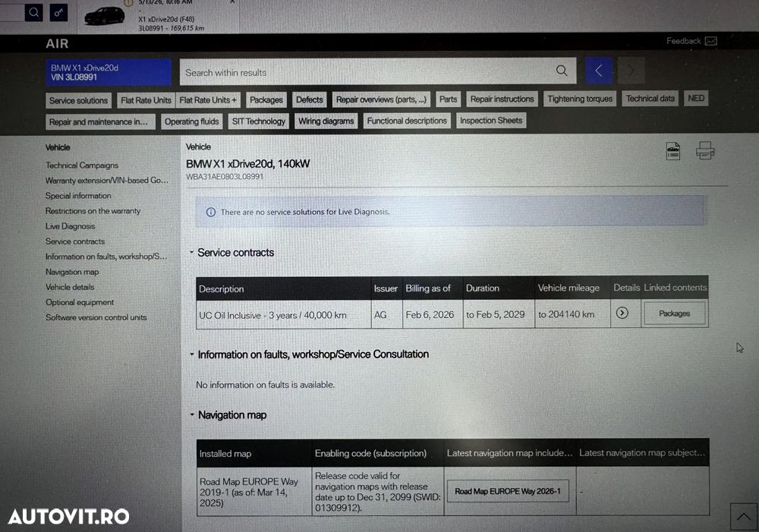759x532 pixels.
Task: Select Live Diagnosis in the sidebar
Action: (x=70, y=226)
